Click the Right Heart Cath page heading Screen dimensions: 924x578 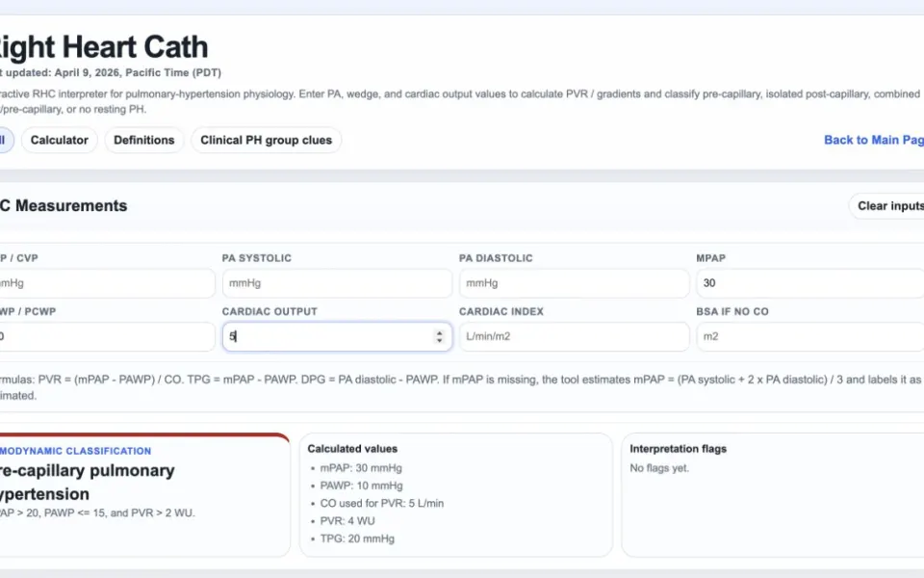click(x=104, y=46)
